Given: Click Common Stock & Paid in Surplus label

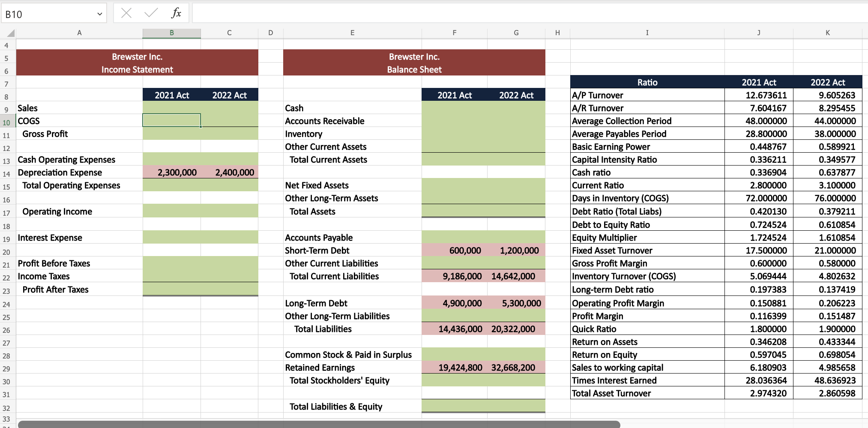Looking at the screenshot, I should click(348, 355).
